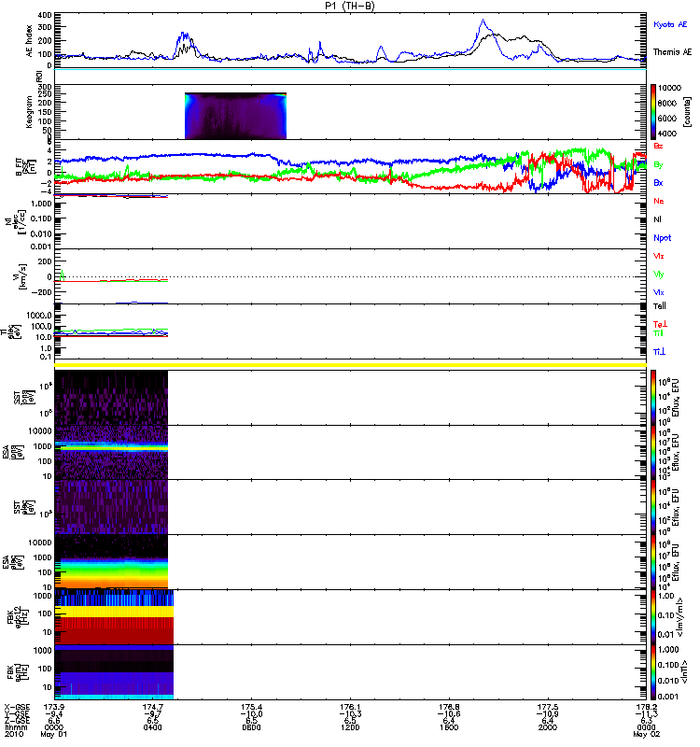Viewport: 700px width, 747px height.
Task: Click the X-GSE value 175.4
Action: point(251,707)
